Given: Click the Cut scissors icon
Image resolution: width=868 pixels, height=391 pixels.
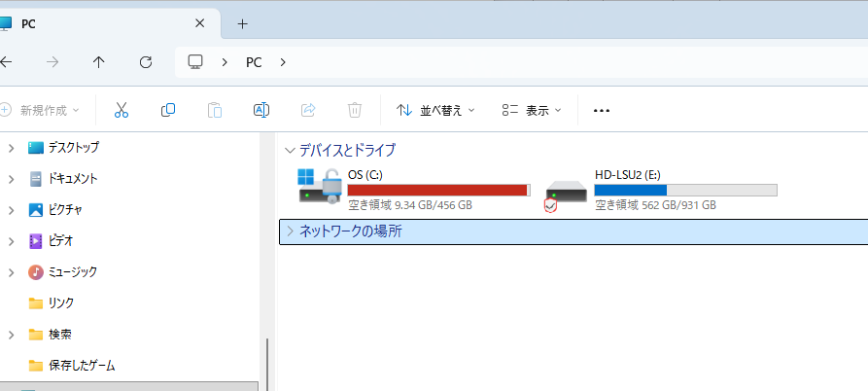Looking at the screenshot, I should 122,110.
